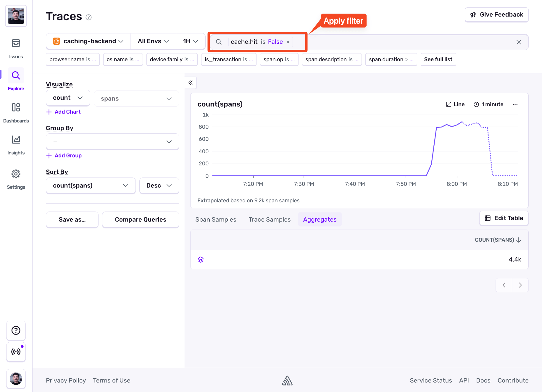The image size is (542, 392).
Task: Click the search magnifier icon in filter bar
Action: pos(219,42)
